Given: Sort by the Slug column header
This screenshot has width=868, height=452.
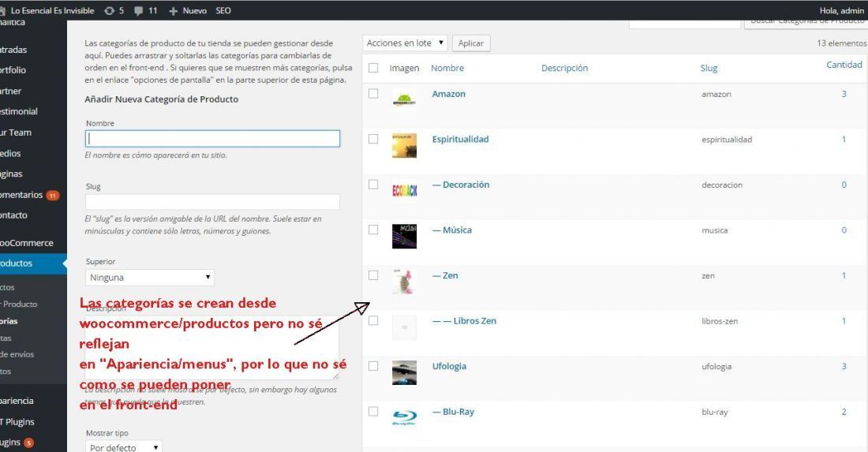Looking at the screenshot, I should click(x=709, y=68).
